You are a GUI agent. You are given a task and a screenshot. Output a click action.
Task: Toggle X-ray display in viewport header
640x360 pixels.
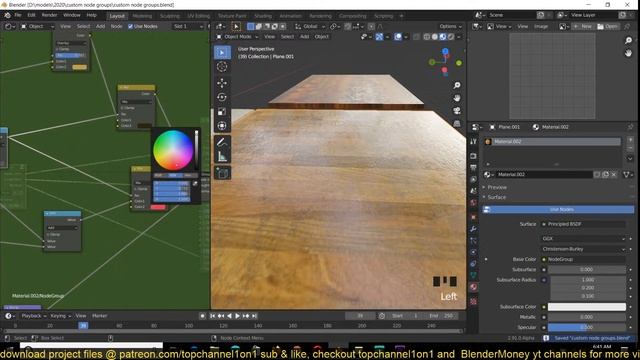[416, 37]
